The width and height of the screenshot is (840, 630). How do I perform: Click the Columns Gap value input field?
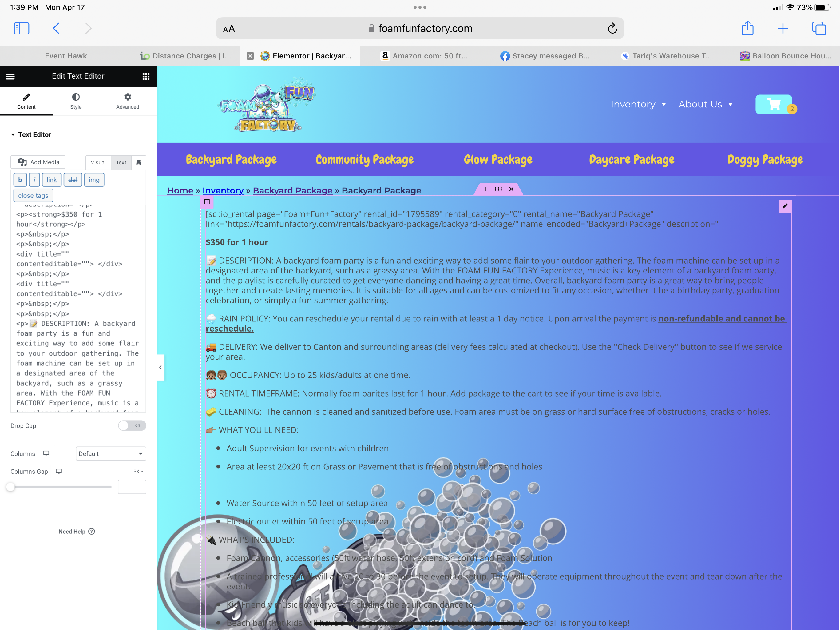pyautogui.click(x=132, y=487)
